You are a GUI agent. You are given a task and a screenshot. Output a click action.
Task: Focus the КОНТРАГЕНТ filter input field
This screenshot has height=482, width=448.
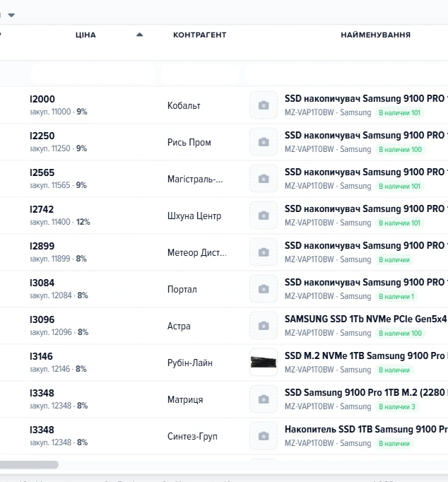click(x=201, y=74)
